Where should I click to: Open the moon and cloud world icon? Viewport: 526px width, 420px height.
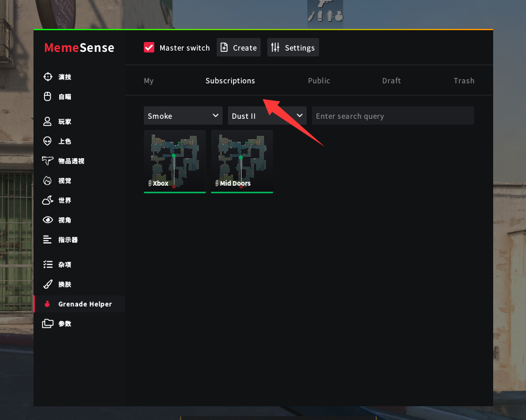pyautogui.click(x=47, y=200)
